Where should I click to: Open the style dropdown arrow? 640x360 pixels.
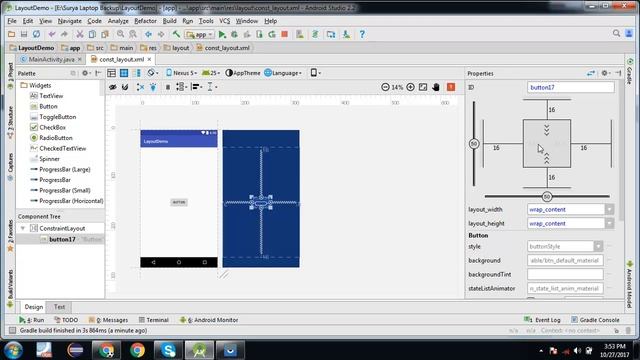click(598, 247)
